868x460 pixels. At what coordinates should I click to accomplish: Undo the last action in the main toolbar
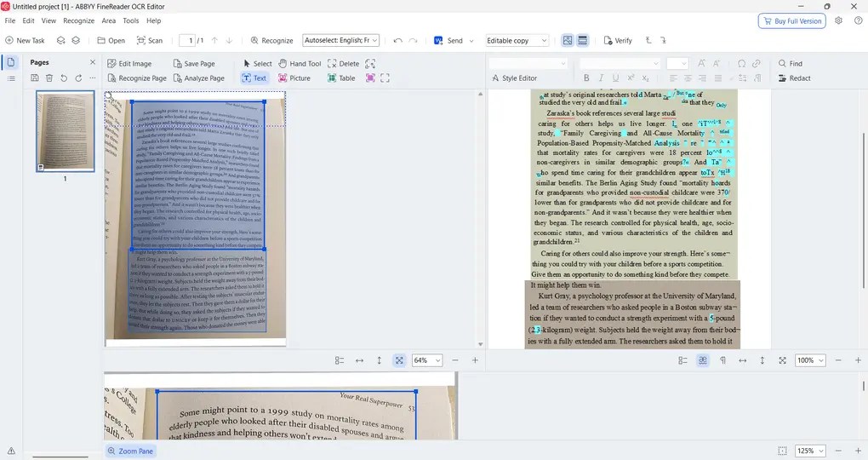(397, 40)
